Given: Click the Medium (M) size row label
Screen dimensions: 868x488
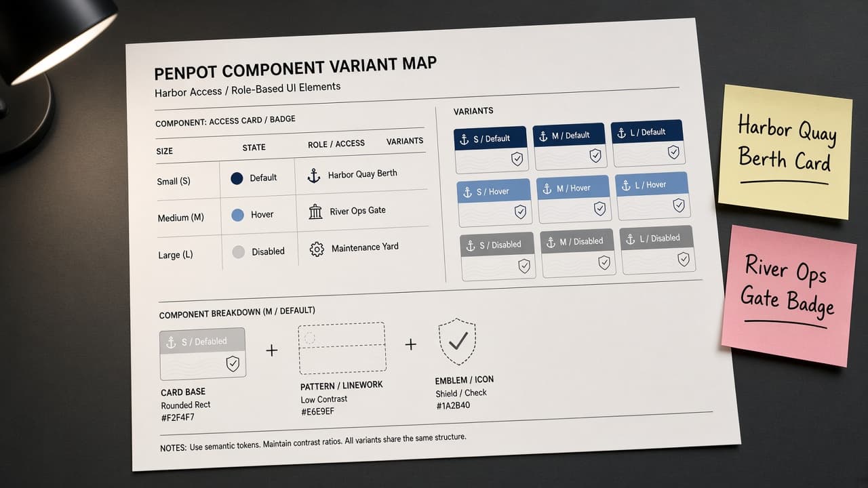Looking at the screenshot, I should 181,218.
